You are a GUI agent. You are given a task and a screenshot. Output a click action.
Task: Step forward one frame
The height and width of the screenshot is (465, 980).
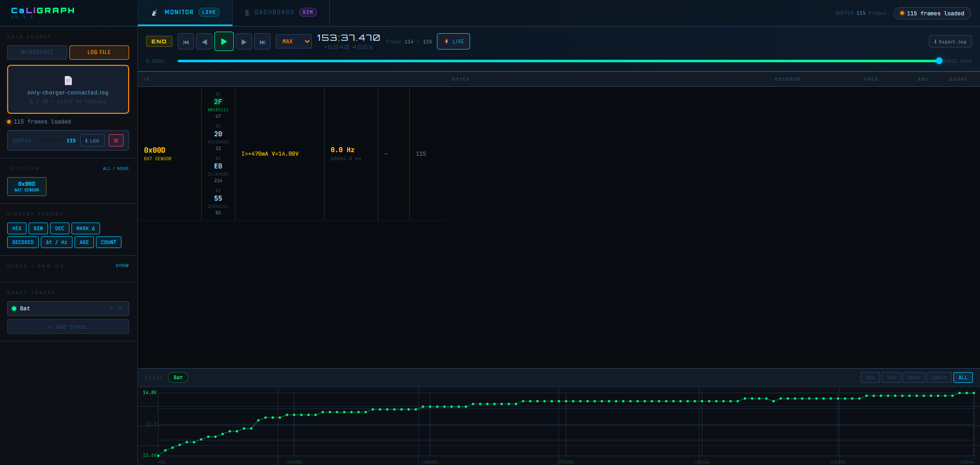click(244, 42)
